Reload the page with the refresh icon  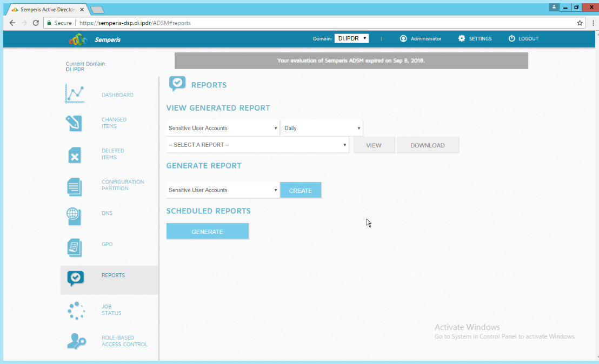pyautogui.click(x=36, y=23)
